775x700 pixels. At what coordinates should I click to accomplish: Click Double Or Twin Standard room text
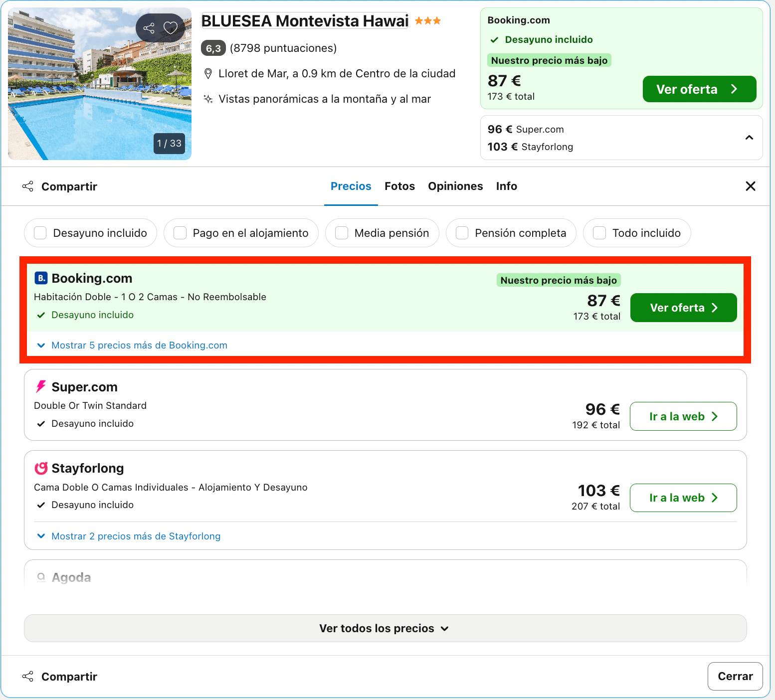point(90,406)
